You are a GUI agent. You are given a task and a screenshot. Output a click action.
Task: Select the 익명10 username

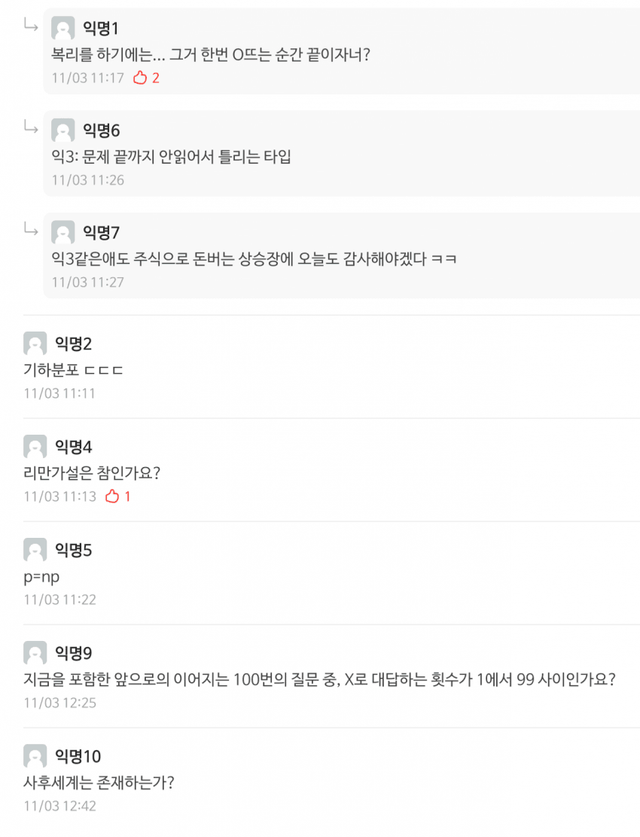77,756
